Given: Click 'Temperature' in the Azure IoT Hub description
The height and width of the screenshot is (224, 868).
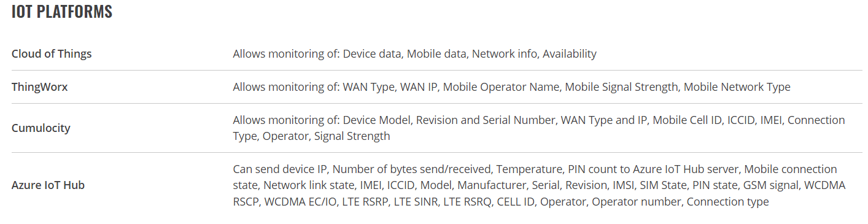Looking at the screenshot, I should click(529, 169).
